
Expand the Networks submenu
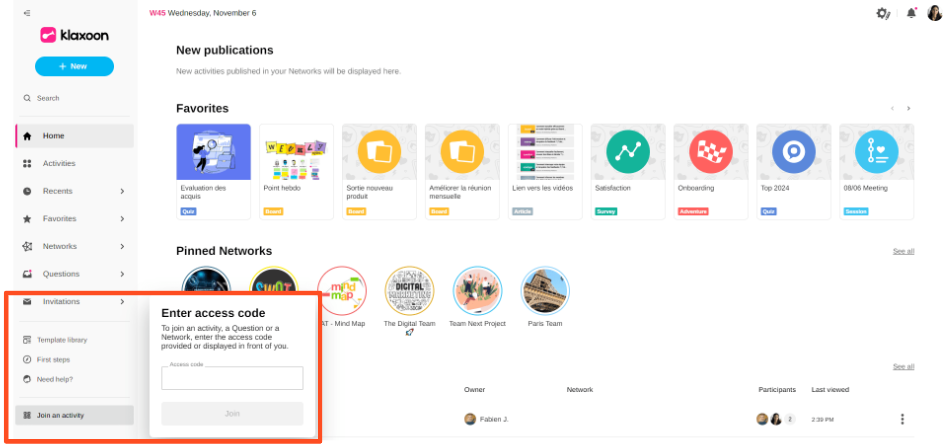(122, 246)
